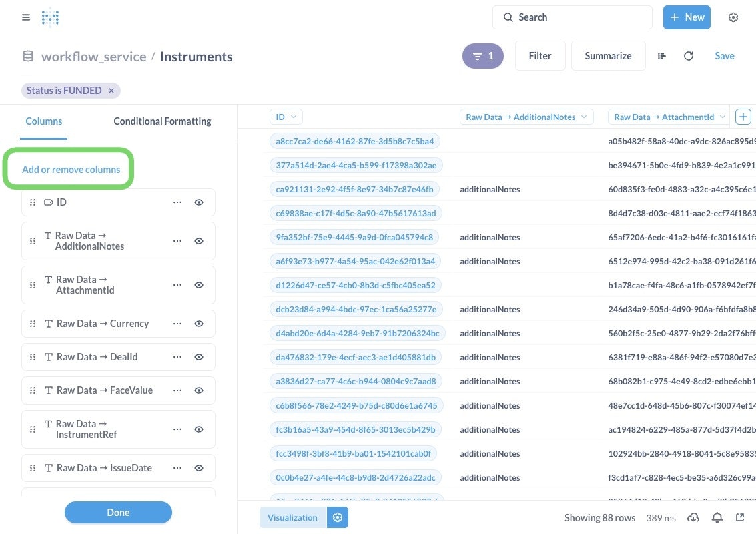Open the settings gear in top bar
The image size is (756, 534).
pos(733,17)
